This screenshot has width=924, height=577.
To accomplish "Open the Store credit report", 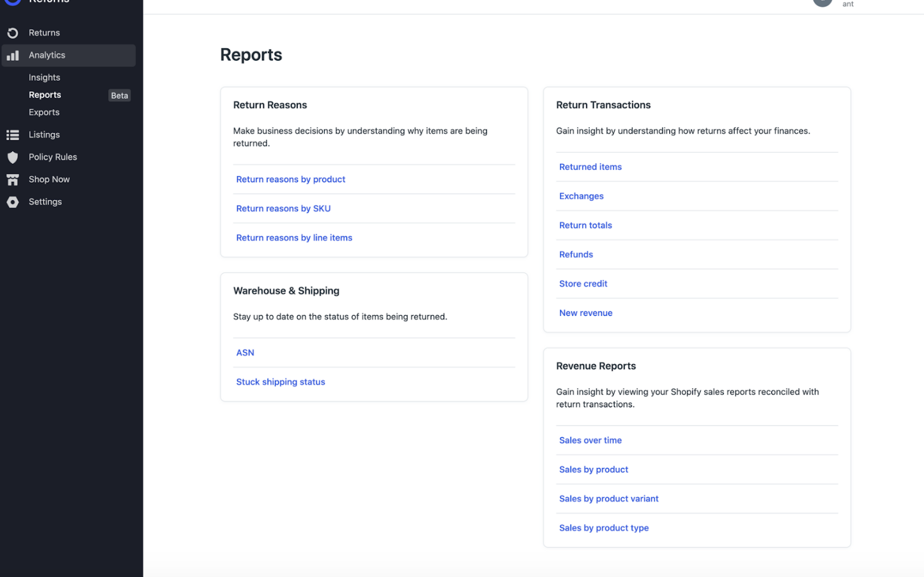I will pyautogui.click(x=583, y=284).
